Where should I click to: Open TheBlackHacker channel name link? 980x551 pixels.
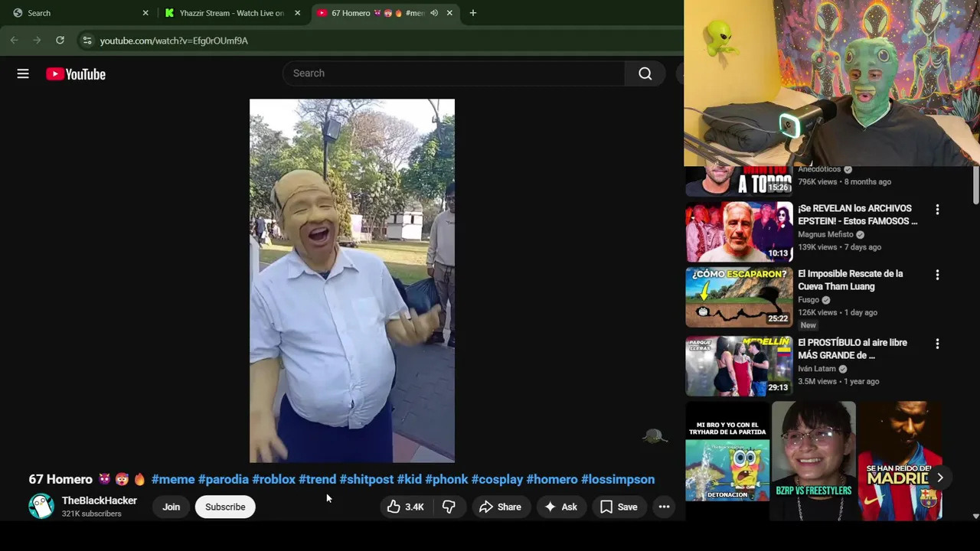(x=100, y=500)
